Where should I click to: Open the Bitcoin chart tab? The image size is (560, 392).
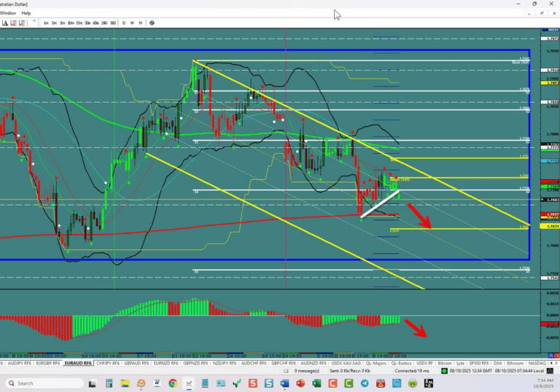pos(445,363)
